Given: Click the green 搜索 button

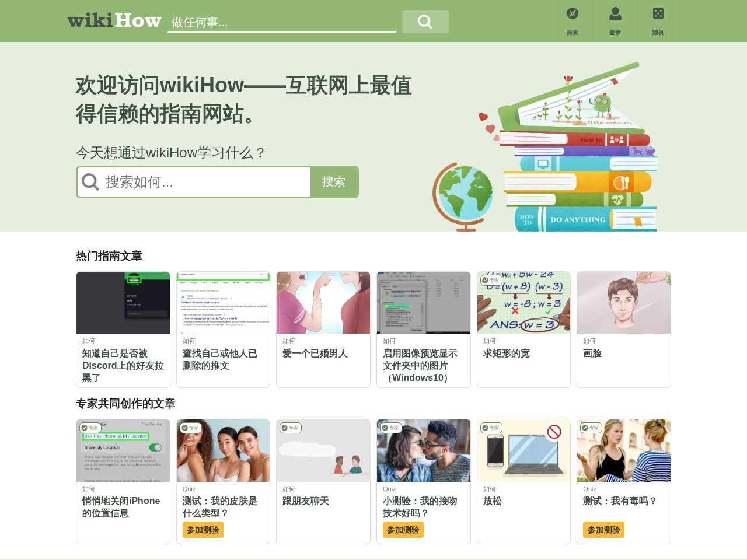Looking at the screenshot, I should click(334, 182).
